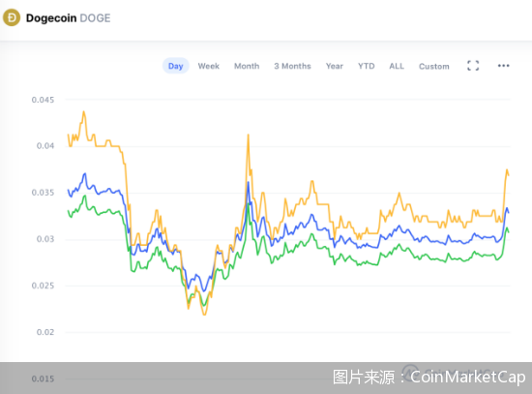
Task: Click the Dogecoin logo icon
Action: 12,17
